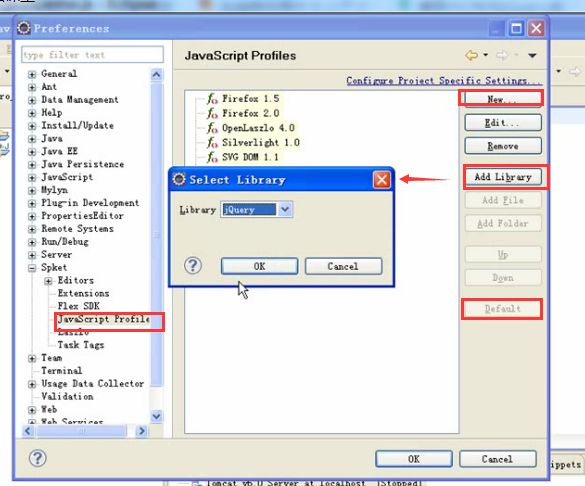This screenshot has width=585, height=486.
Task: Select Plug-in Development in tree
Action: [90, 203]
